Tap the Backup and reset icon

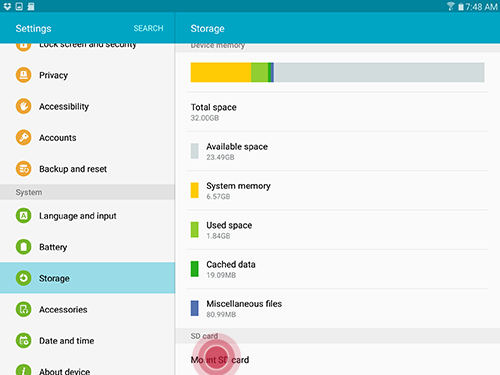pyautogui.click(x=23, y=169)
